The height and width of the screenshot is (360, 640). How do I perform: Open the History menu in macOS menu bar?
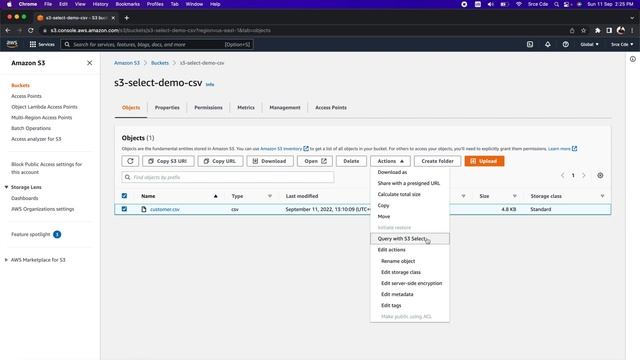point(100,4)
